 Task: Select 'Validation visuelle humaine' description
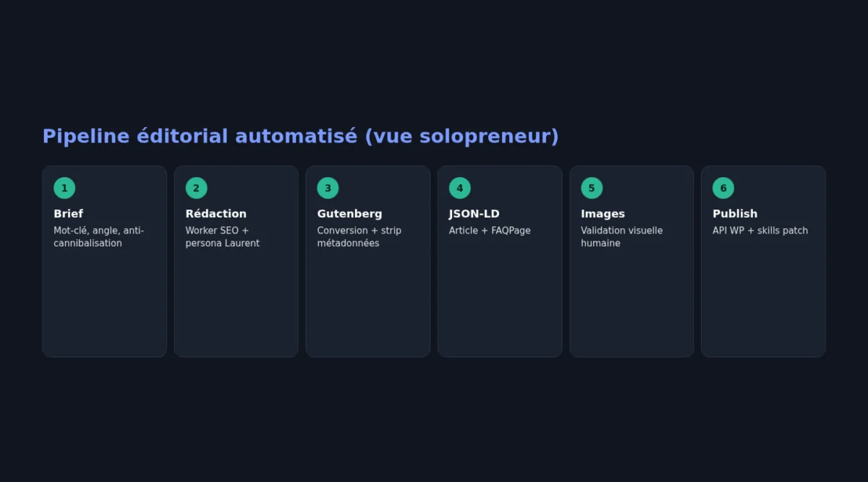coord(622,237)
